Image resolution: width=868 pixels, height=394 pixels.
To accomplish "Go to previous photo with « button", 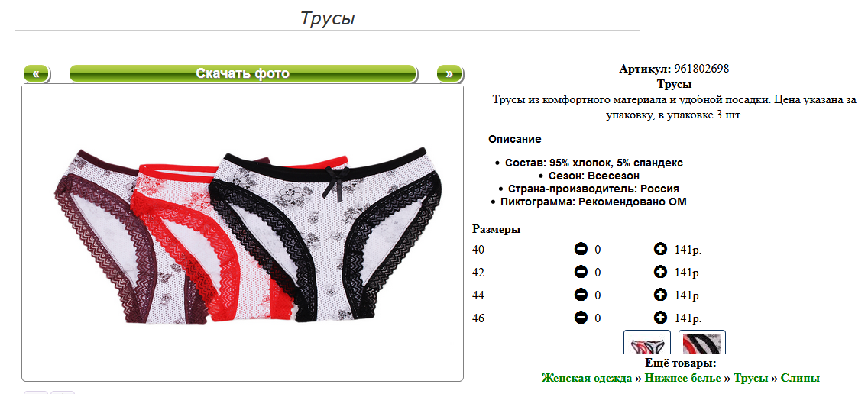I will pyautogui.click(x=36, y=73).
